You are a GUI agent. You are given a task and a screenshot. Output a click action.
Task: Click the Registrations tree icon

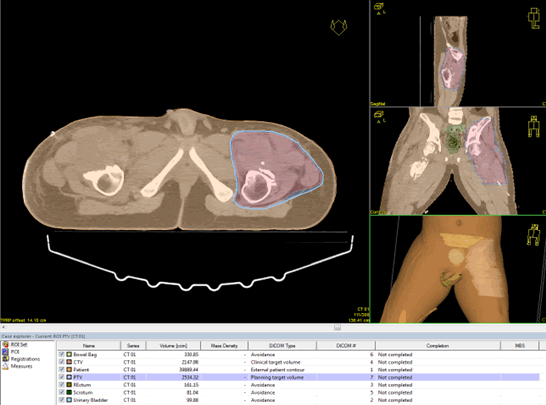pos(6,359)
